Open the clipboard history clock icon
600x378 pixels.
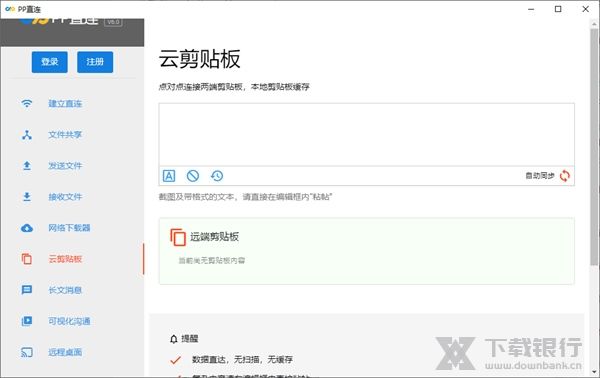tap(217, 176)
